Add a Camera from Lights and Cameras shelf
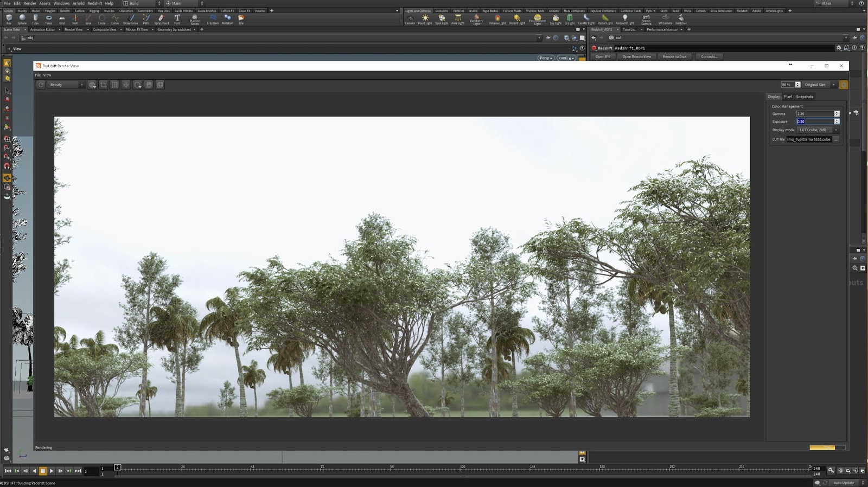This screenshot has width=868, height=487. (x=410, y=20)
